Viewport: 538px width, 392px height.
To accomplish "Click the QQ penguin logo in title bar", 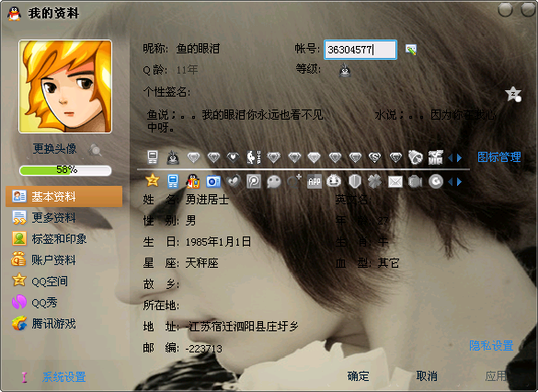I will click(x=14, y=14).
